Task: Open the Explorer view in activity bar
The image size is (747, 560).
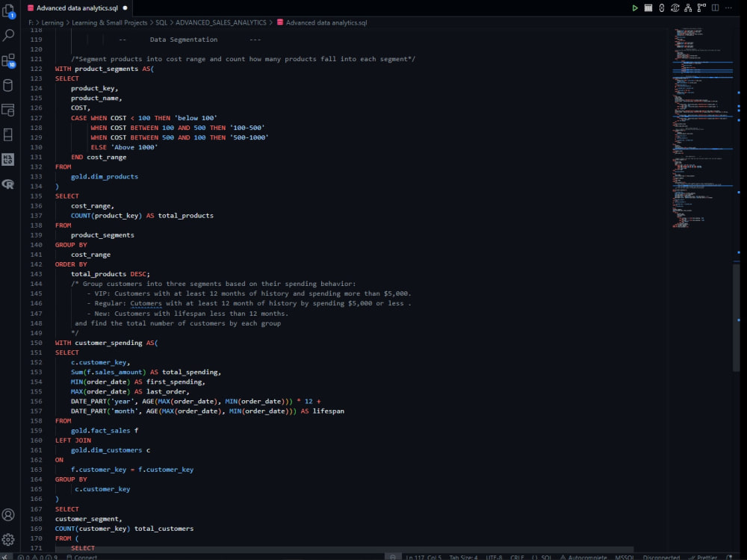Action: click(x=8, y=10)
